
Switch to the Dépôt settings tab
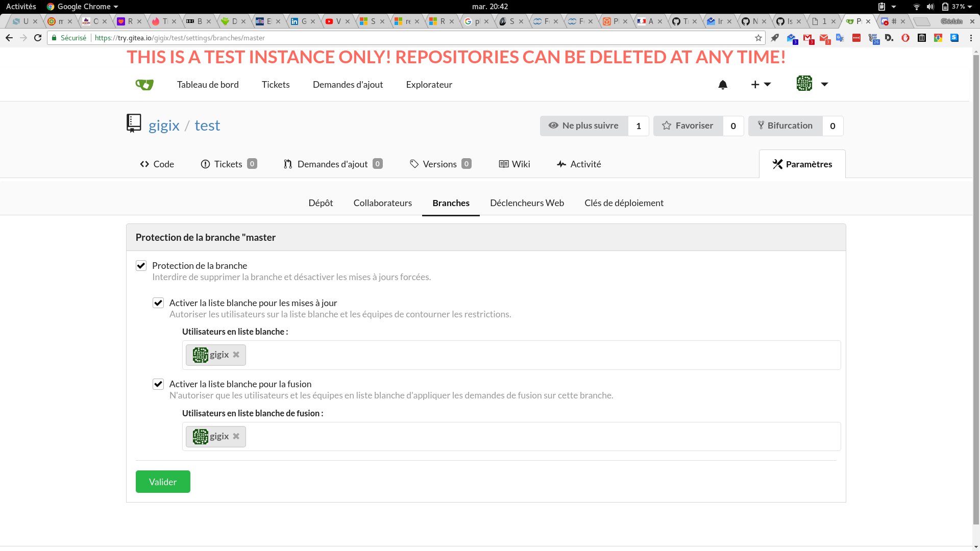coord(321,203)
